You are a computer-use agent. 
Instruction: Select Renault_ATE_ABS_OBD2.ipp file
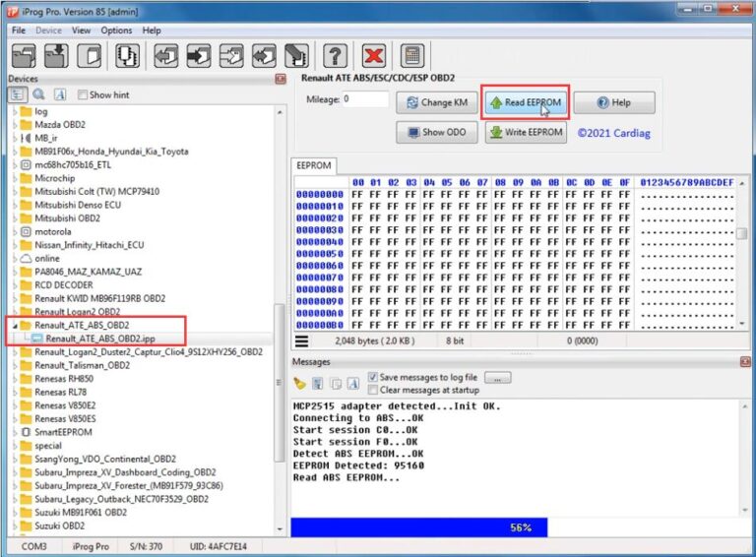pyautogui.click(x=100, y=339)
